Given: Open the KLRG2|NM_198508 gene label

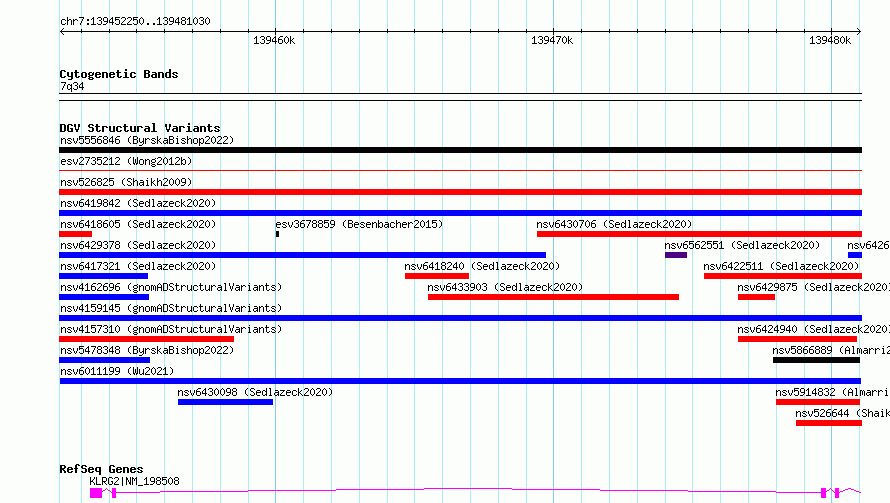Looking at the screenshot, I should pos(134,481).
